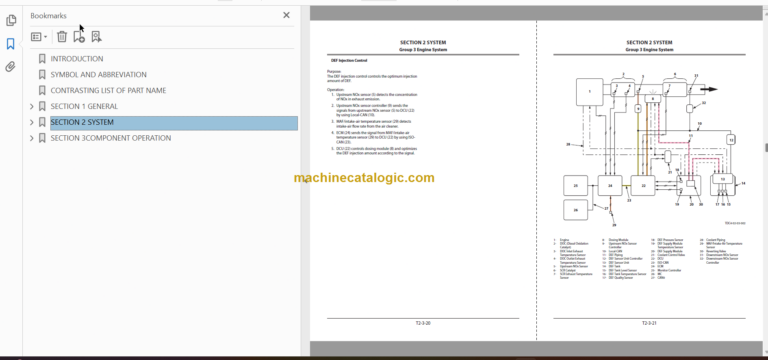
Task: Open the INTRODUCTION bookmark
Action: click(77, 59)
